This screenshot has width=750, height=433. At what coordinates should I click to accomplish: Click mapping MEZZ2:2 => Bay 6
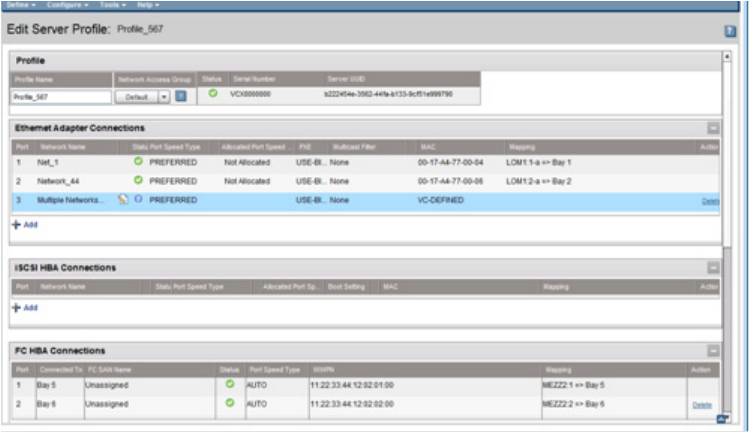(574, 404)
